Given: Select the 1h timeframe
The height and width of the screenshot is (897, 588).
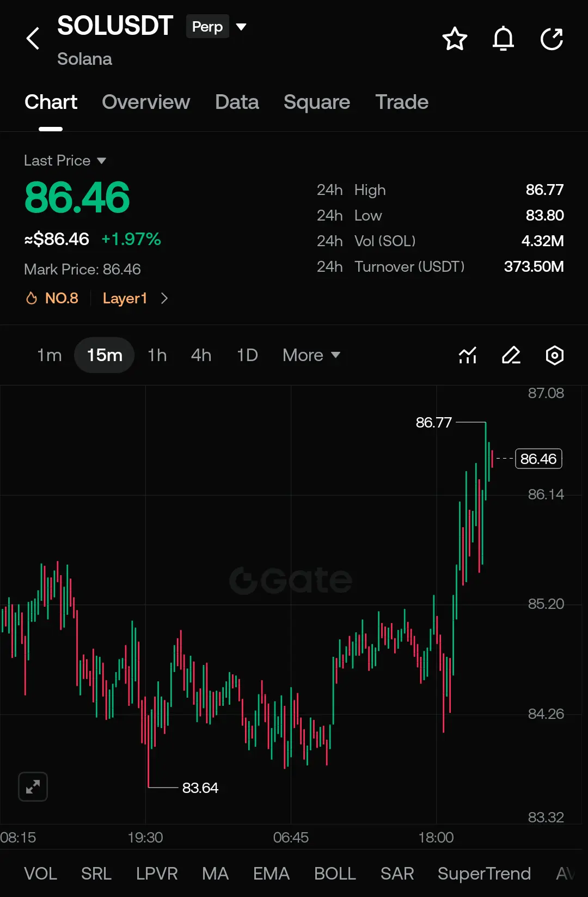Looking at the screenshot, I should pos(157,355).
